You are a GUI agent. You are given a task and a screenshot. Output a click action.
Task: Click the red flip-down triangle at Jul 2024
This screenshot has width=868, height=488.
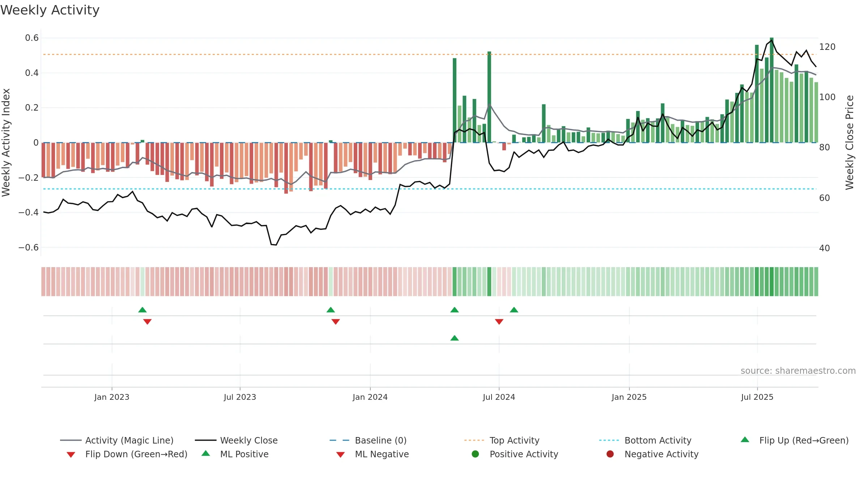[499, 322]
